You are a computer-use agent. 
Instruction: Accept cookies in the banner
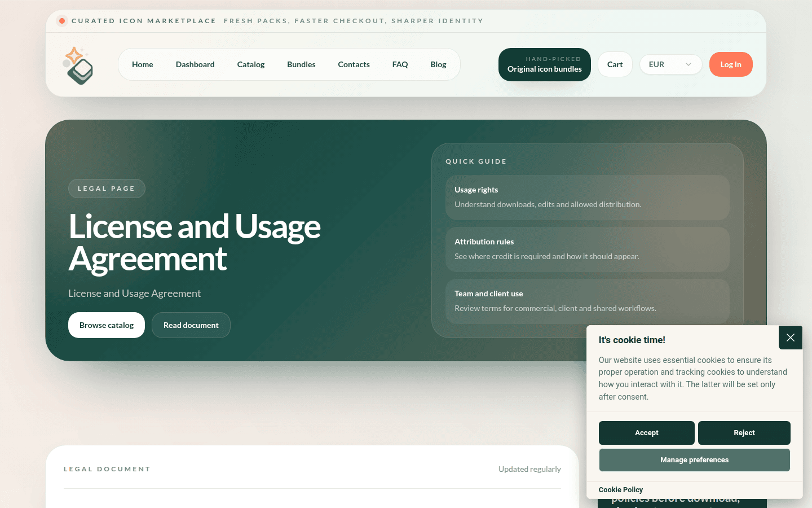647,433
